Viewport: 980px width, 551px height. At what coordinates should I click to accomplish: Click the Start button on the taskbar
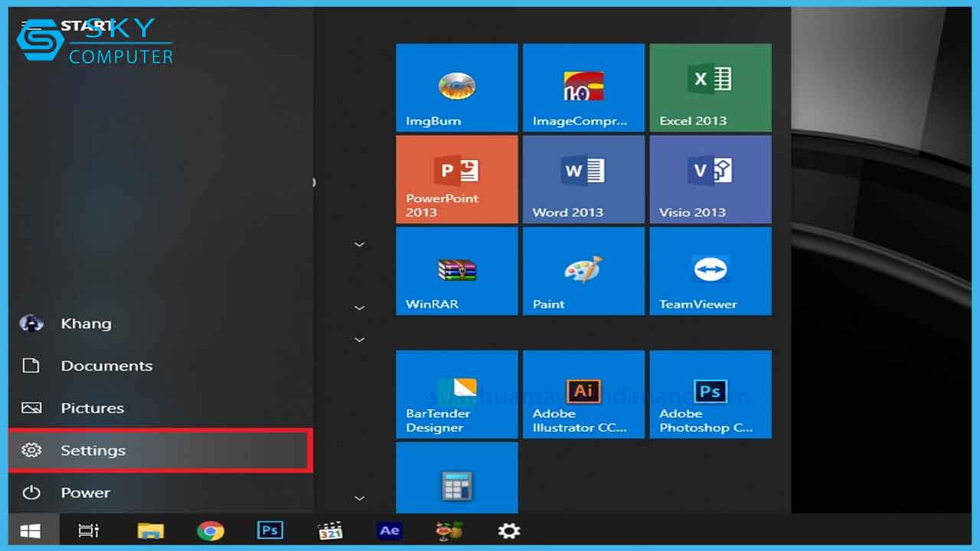[31, 530]
